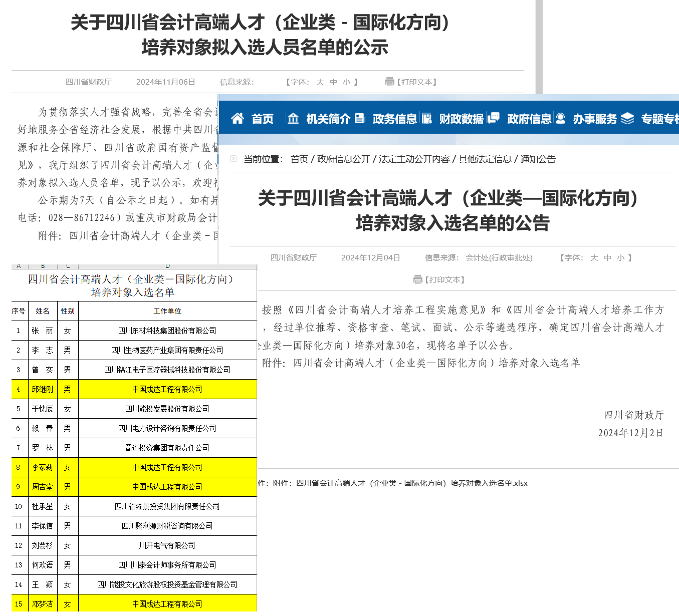Screen dimensions: 679x616
Task: Select the name cell 何欢语
Action: (43, 565)
